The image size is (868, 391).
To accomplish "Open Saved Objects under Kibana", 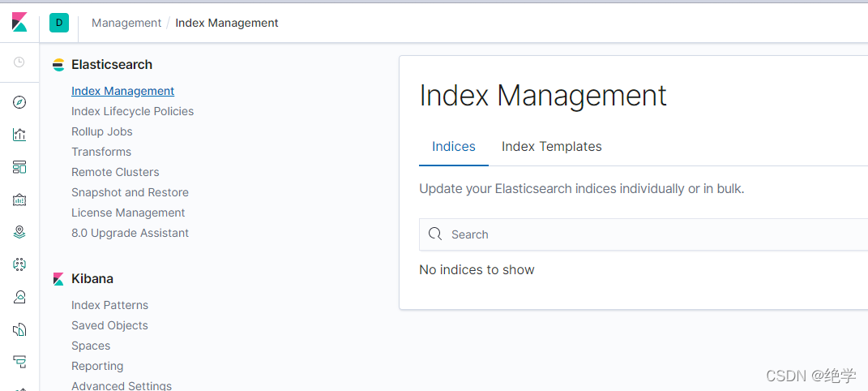I will tap(109, 325).
